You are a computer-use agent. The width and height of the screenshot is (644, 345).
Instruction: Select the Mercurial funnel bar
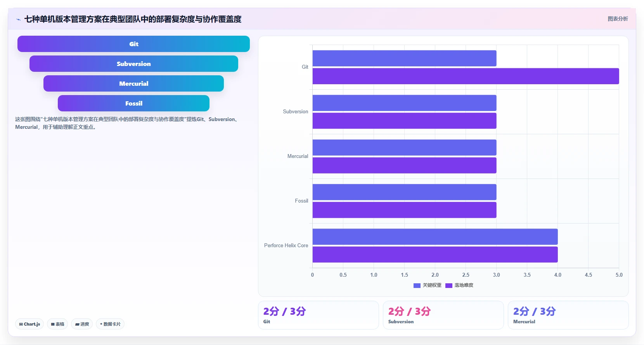[133, 83]
